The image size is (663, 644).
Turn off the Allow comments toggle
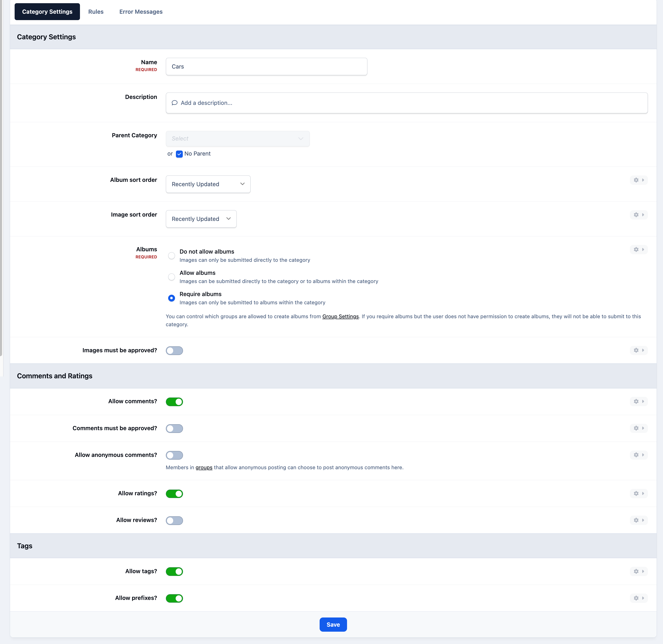pos(174,402)
